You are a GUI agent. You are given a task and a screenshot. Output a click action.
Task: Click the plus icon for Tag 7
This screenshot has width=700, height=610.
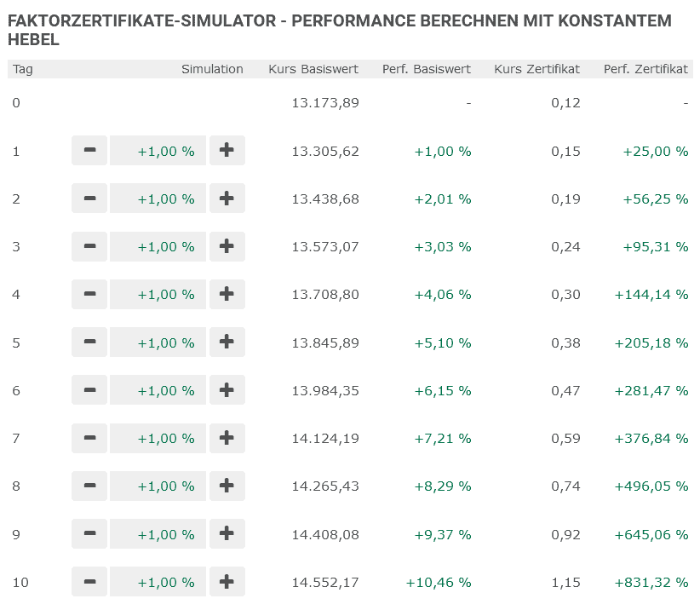click(x=227, y=438)
